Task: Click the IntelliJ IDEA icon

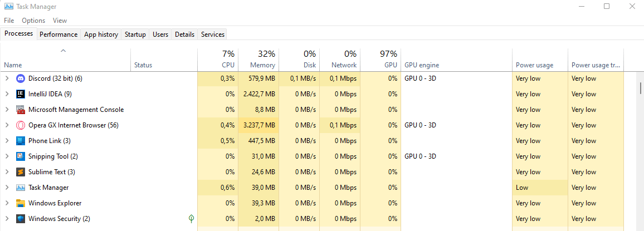Action: tap(21, 94)
